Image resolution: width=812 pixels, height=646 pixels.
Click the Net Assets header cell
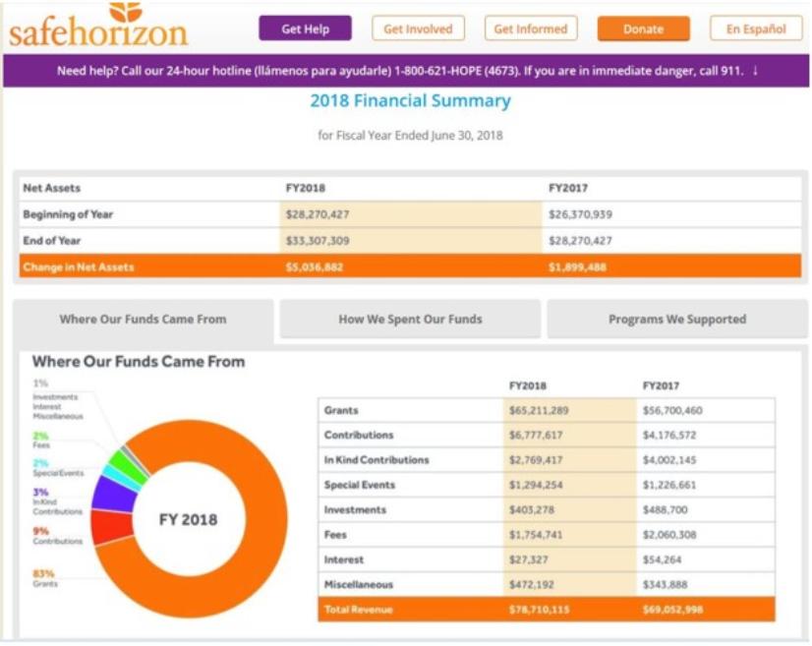[51, 188]
